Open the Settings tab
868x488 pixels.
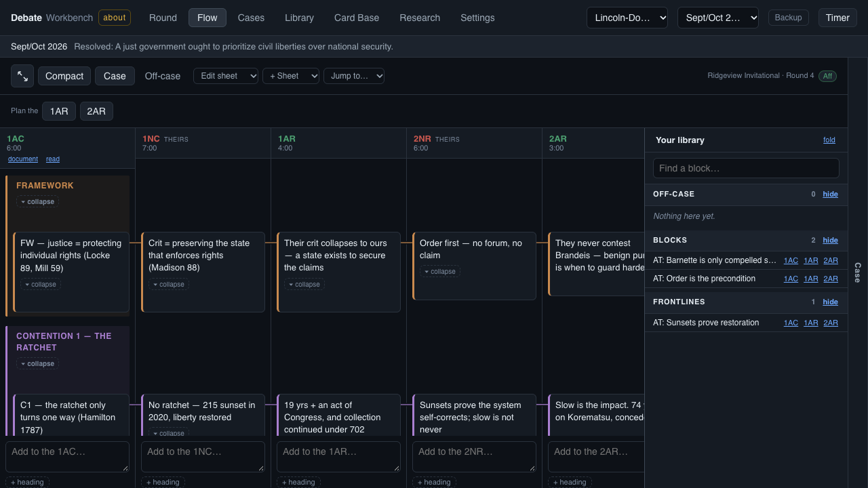pos(477,18)
